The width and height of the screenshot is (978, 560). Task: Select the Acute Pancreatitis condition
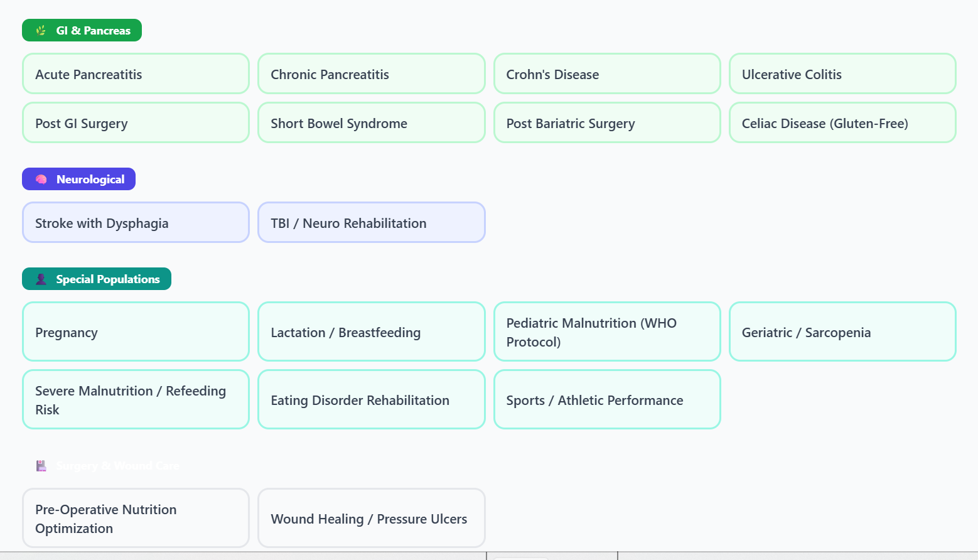tap(136, 74)
